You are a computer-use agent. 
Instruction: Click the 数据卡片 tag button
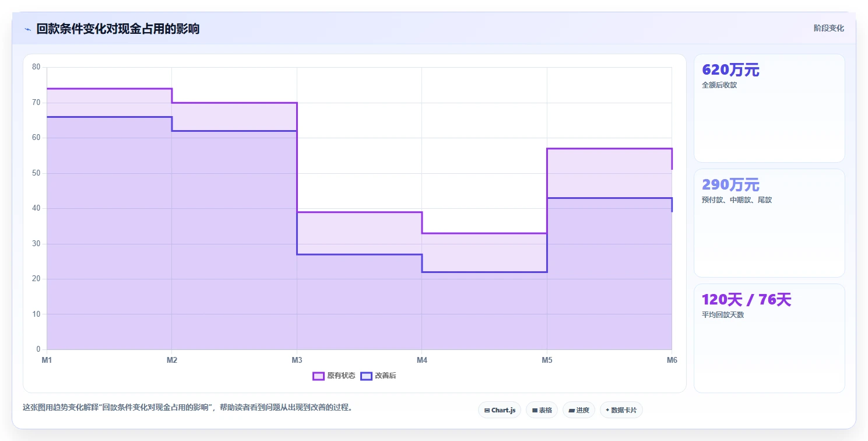[621, 410]
